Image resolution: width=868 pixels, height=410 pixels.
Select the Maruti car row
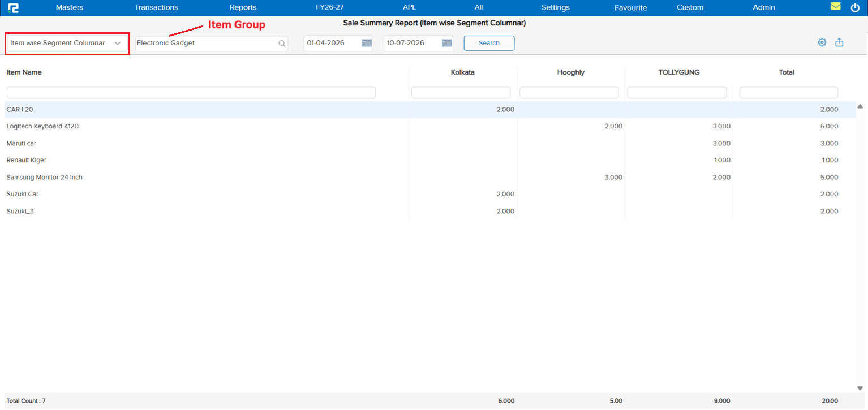[430, 143]
